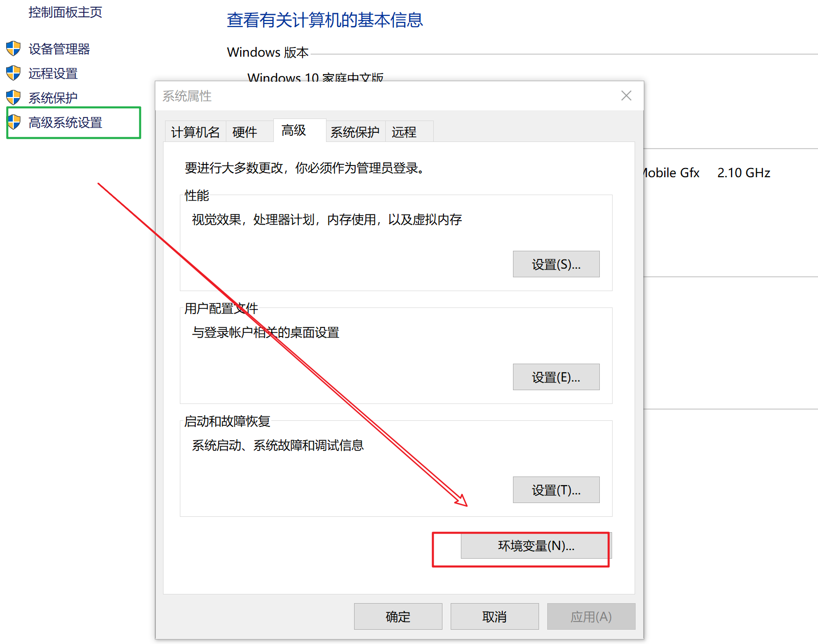Screen dimensions: 818x644
Task: Click the Device Manager shield icon
Action: point(13,49)
